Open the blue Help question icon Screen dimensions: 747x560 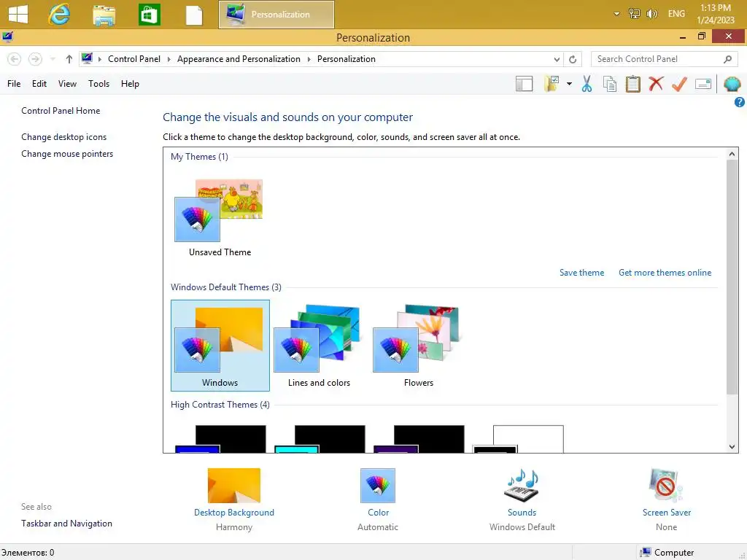coord(740,102)
